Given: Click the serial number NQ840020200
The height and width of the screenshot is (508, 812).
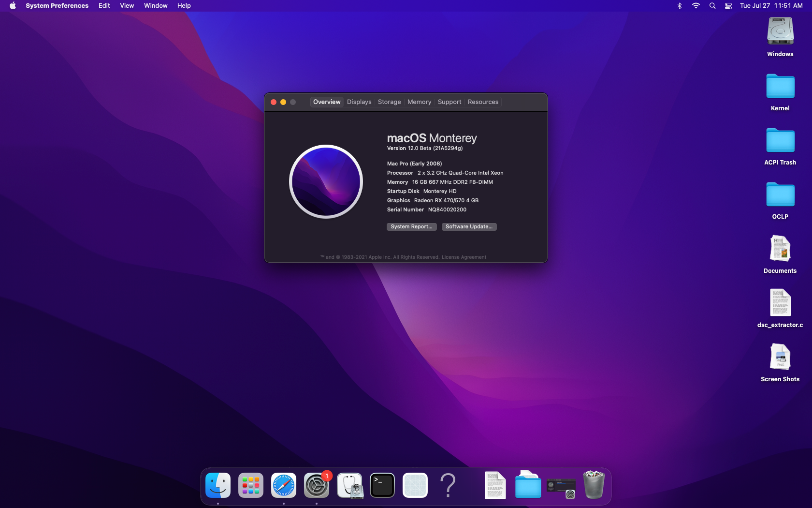Looking at the screenshot, I should (x=447, y=210).
